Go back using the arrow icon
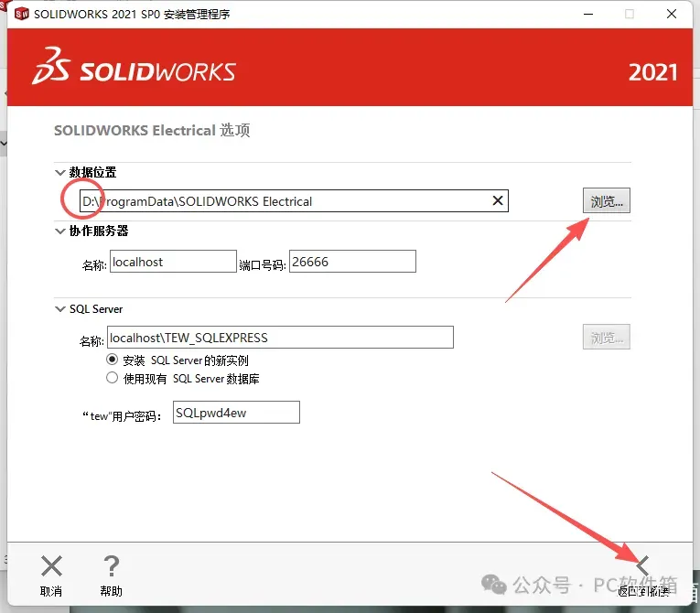The height and width of the screenshot is (613, 700). [x=642, y=566]
